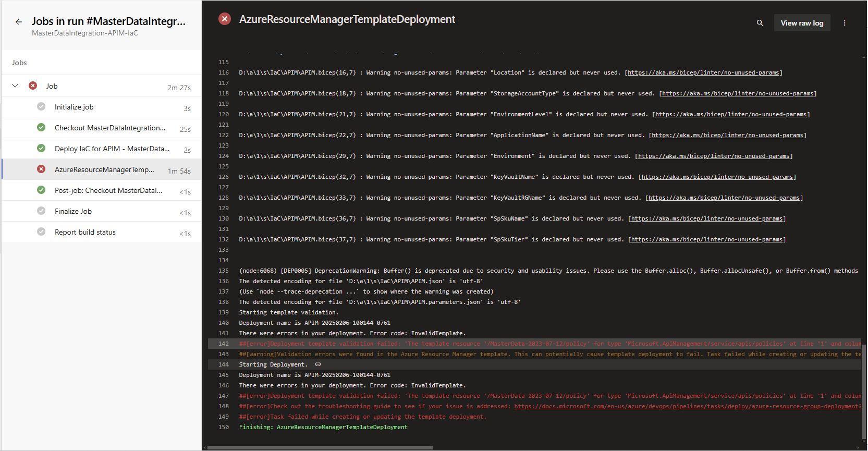Click log line number 147
The width and height of the screenshot is (868, 451).
click(224, 396)
